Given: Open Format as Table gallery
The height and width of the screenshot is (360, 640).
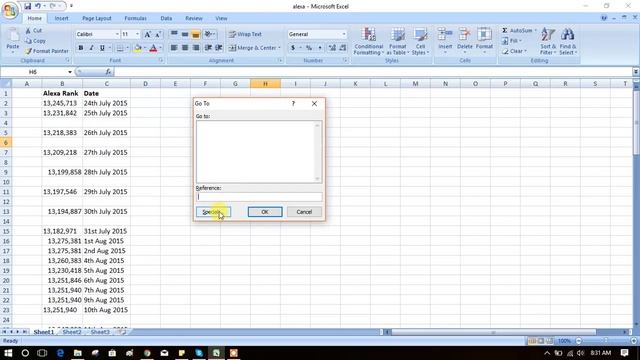Looking at the screenshot, I should 398,41.
